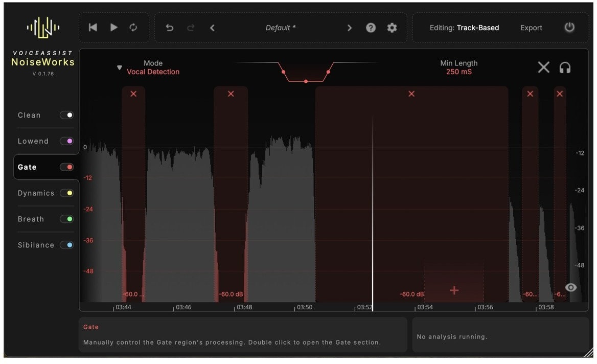This screenshot has width=597, height=364.
Task: Click the right node of gate curve
Action: 328,72
